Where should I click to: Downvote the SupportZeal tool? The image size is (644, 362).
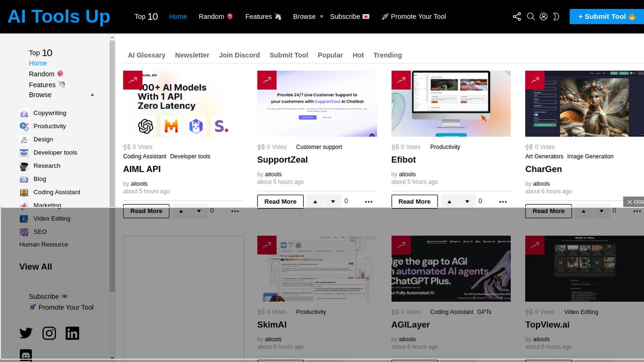coord(333,201)
